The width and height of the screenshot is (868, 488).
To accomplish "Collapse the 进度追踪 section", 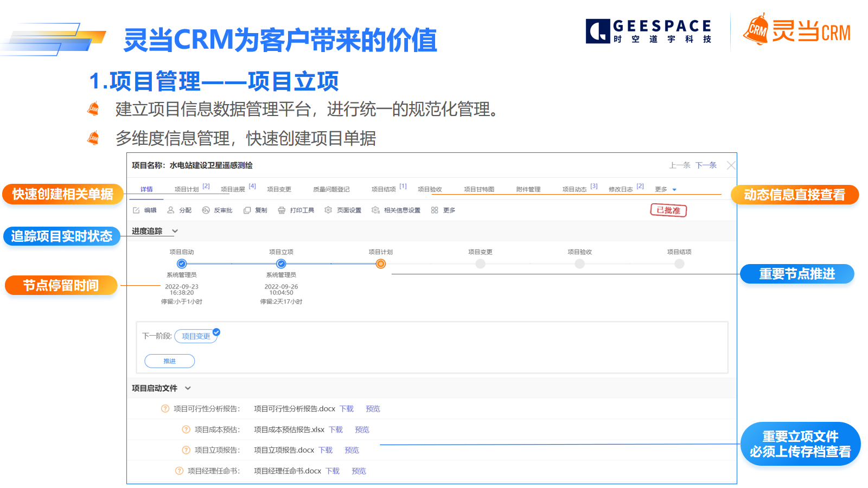I will pyautogui.click(x=175, y=231).
